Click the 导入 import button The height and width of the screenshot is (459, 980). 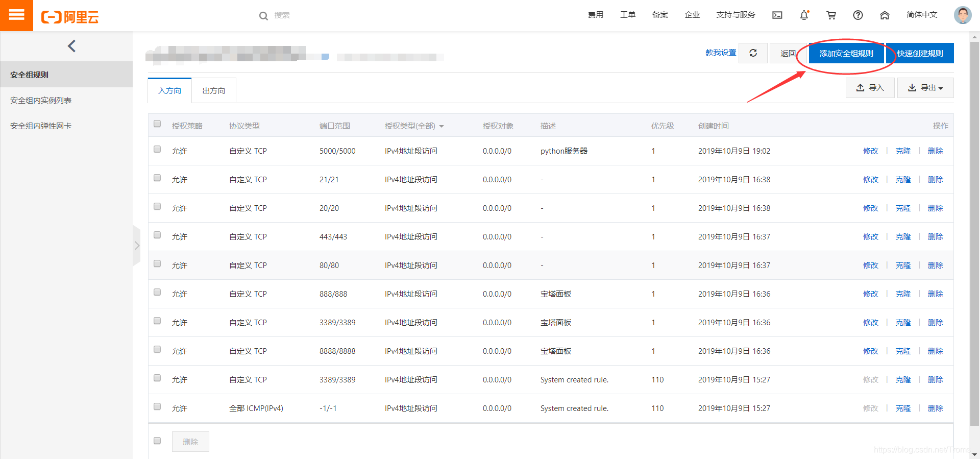click(x=870, y=88)
